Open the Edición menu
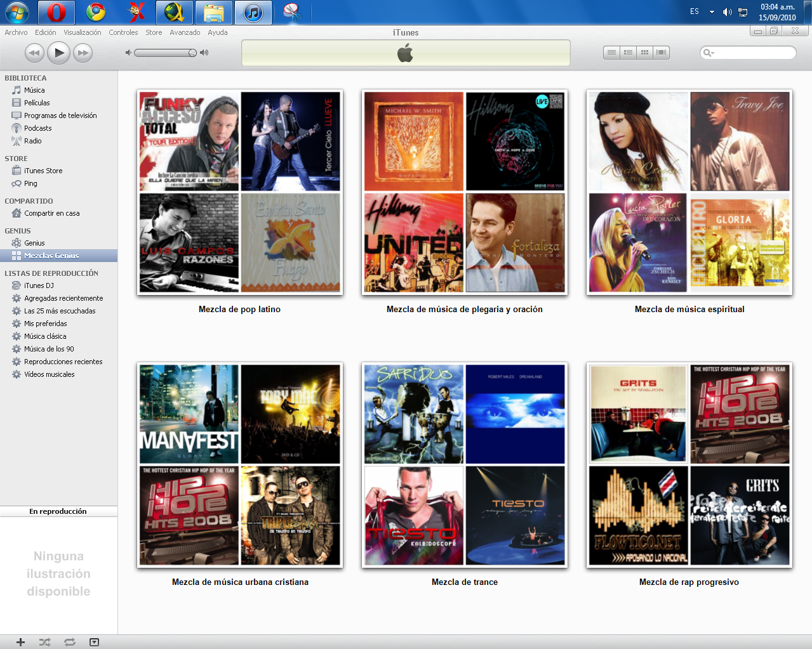Image resolution: width=812 pixels, height=649 pixels. 45,32
